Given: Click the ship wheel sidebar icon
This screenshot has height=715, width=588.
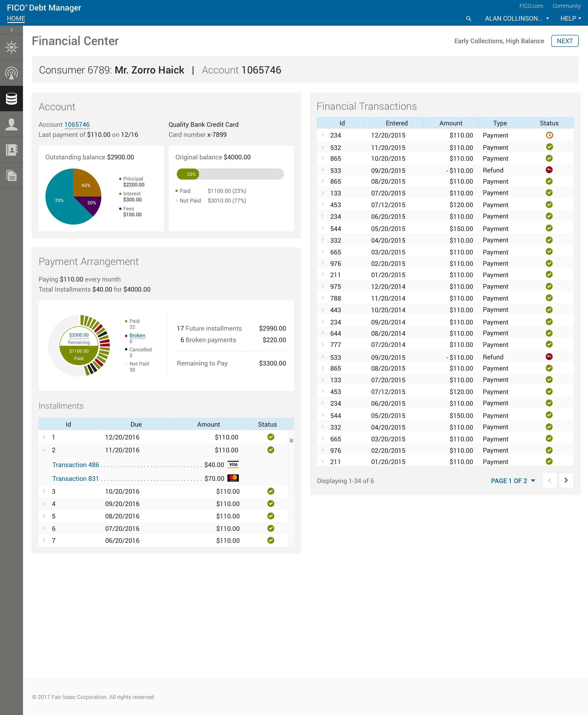Looking at the screenshot, I should coord(11,47).
